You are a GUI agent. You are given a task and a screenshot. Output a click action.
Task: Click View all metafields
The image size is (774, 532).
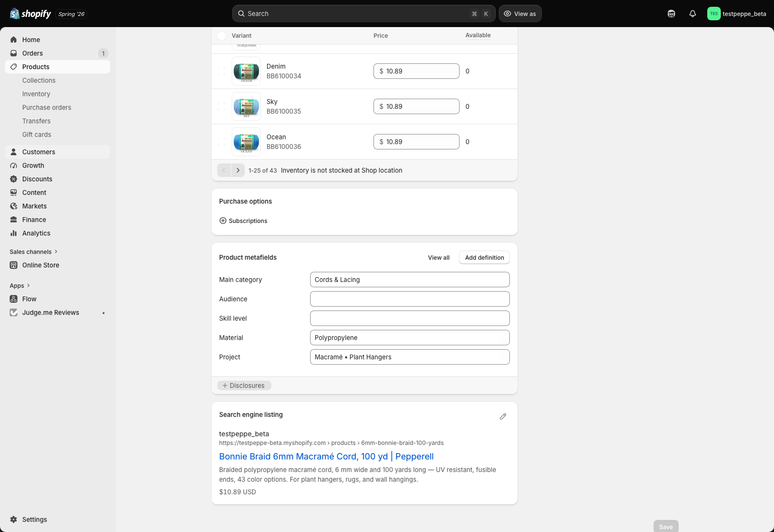[439, 258]
